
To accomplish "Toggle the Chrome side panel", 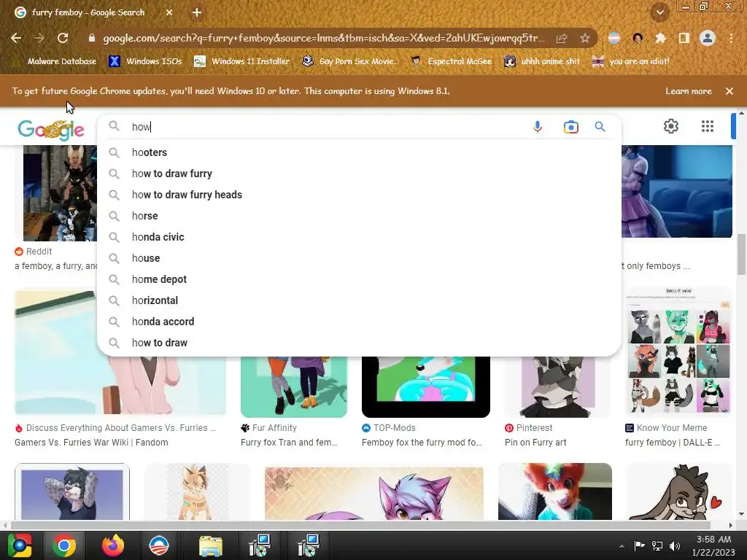I will pos(684,38).
